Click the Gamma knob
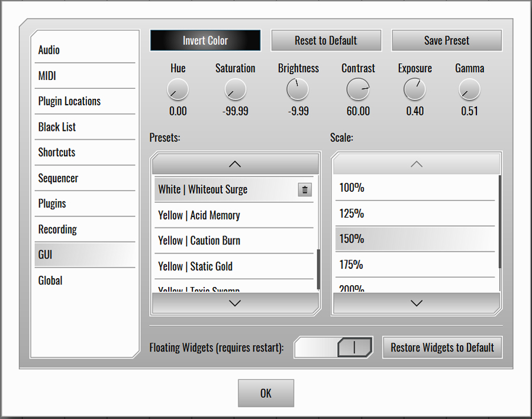Viewport: 532px width, 419px height. (x=470, y=89)
